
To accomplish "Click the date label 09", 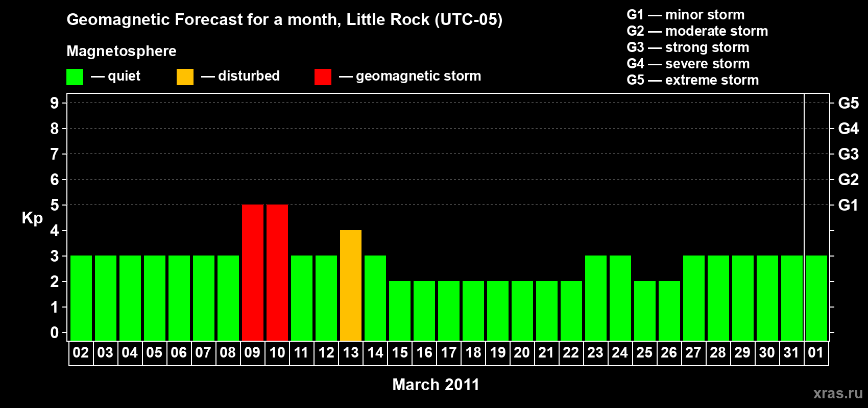I will (252, 352).
